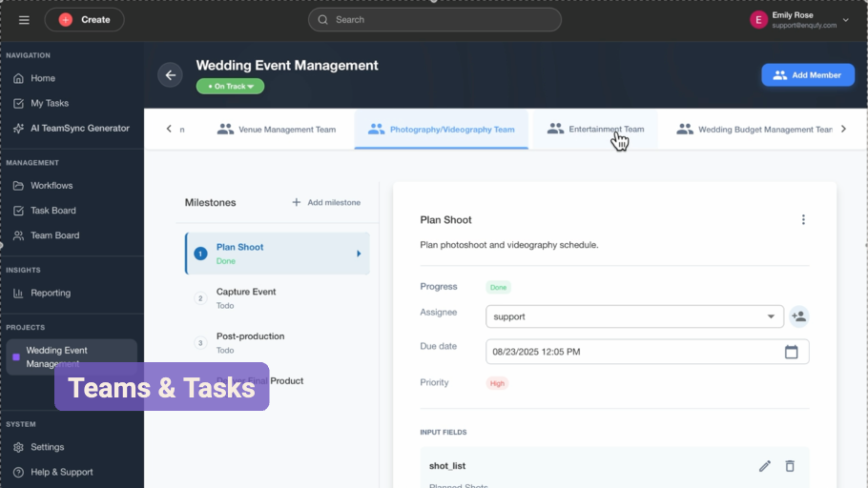Click the My Tasks checkbox icon
The width and height of the screenshot is (868, 488).
tap(18, 103)
